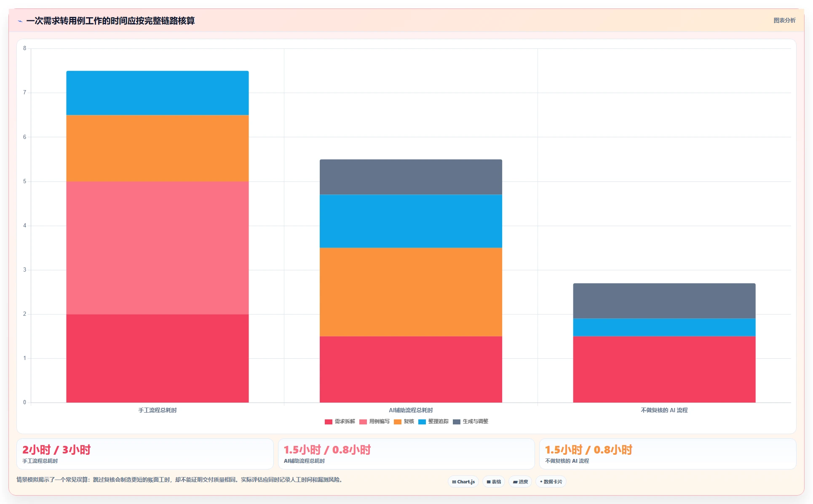Click the 生成与调整 segment of AI辅助流程 bar
813x504 pixels.
point(411,177)
